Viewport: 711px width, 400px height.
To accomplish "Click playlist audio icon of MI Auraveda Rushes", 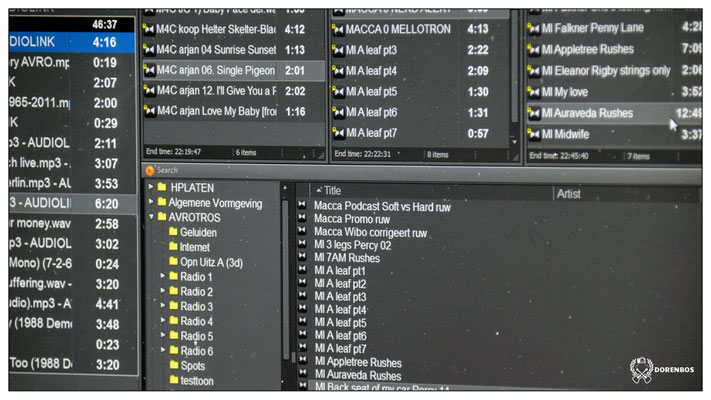I will [534, 113].
